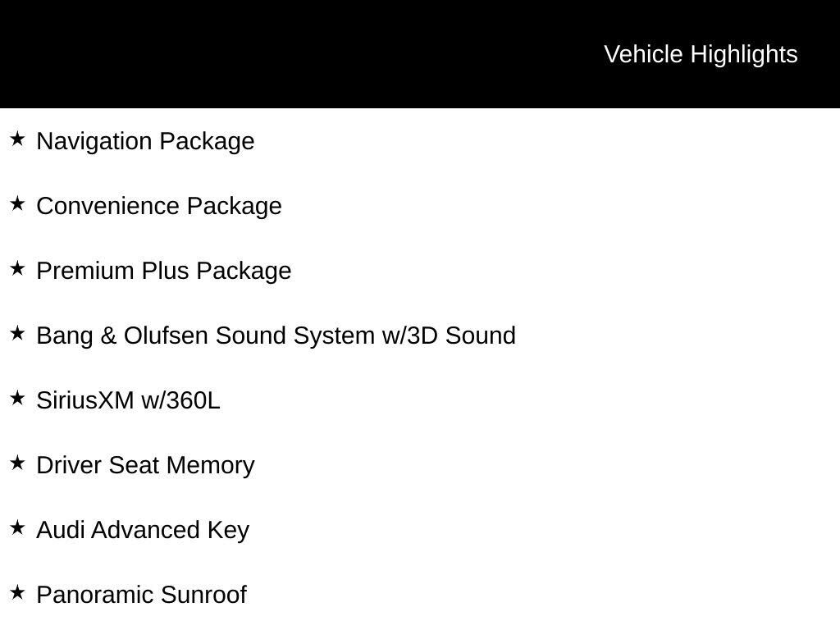Select the Driver Seat Memory line
Screen dimensions: 840x630
[145, 466]
